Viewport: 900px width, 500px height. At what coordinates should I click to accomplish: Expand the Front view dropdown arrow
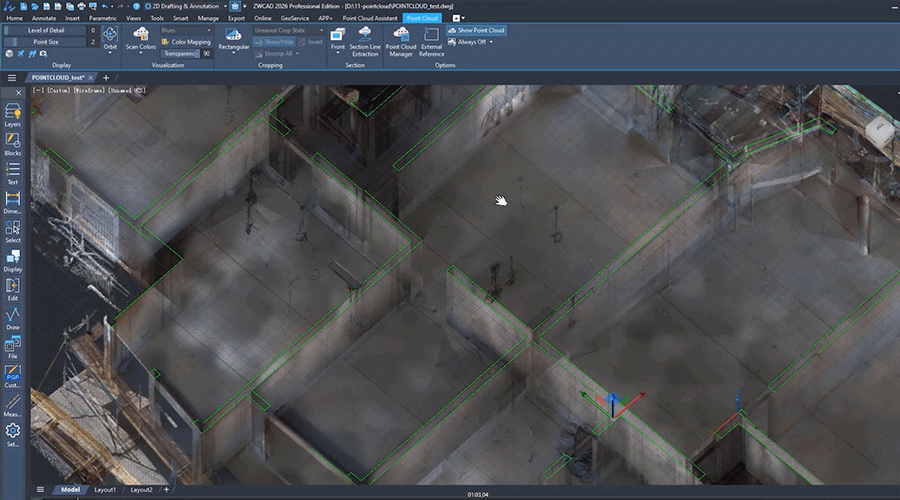click(x=338, y=53)
